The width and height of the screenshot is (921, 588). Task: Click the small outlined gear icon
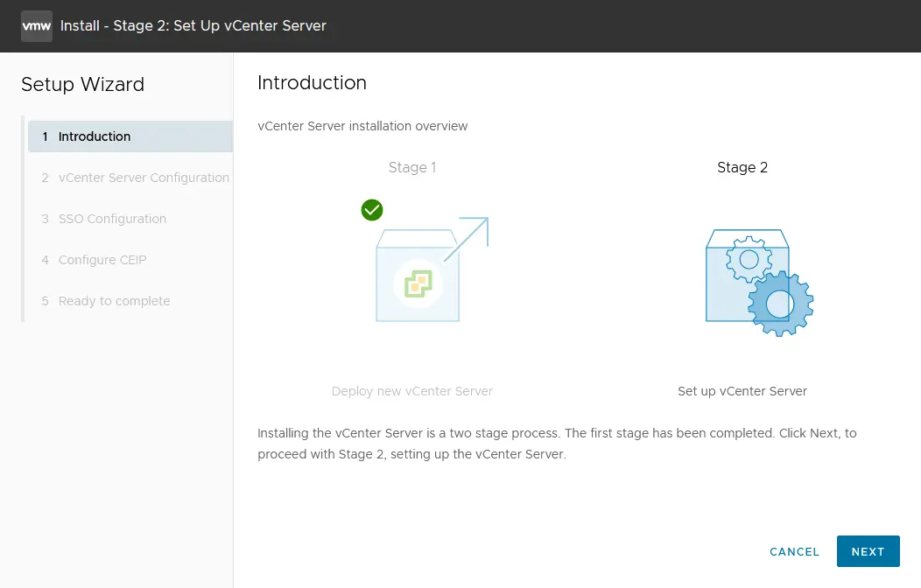pos(749,260)
